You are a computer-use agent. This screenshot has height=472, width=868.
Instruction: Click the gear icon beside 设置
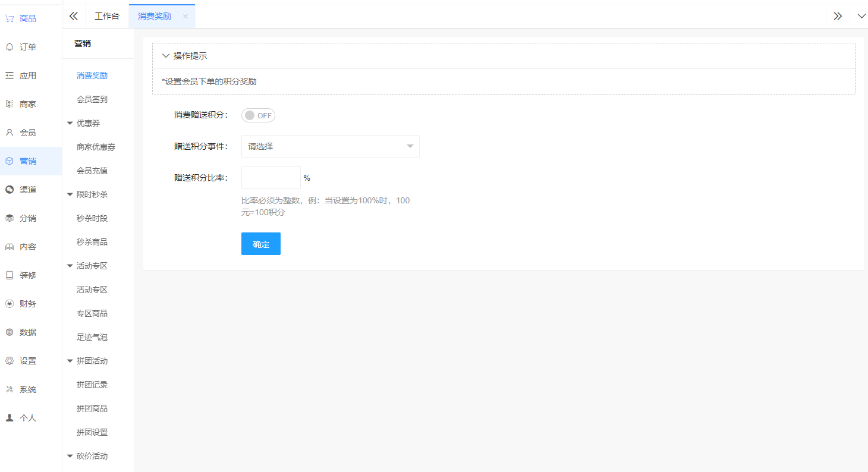10,361
